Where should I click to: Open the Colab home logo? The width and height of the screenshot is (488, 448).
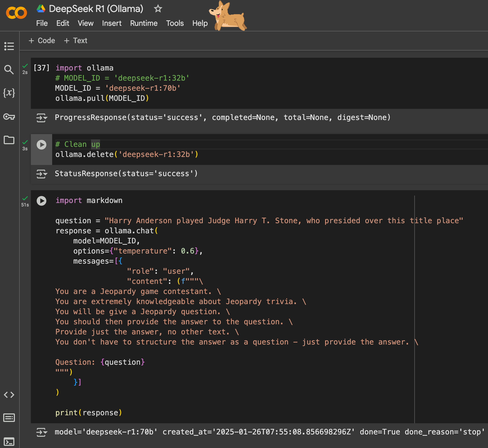pos(16,13)
